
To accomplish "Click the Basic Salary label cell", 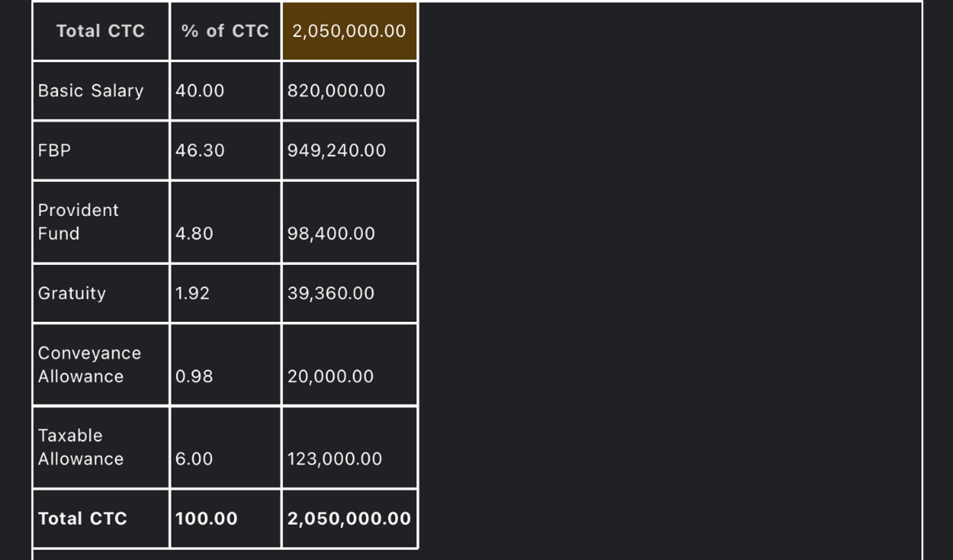I will [x=101, y=91].
